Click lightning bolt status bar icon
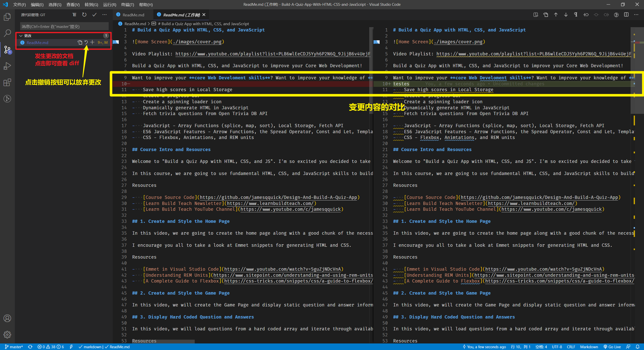Image resolution: width=644 pixels, height=350 pixels. click(x=71, y=347)
